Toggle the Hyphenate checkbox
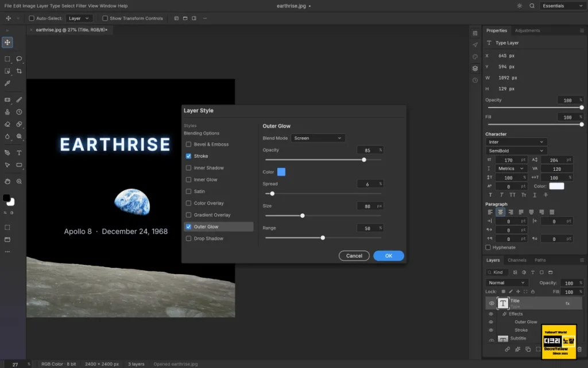The width and height of the screenshot is (588, 368). pos(488,247)
